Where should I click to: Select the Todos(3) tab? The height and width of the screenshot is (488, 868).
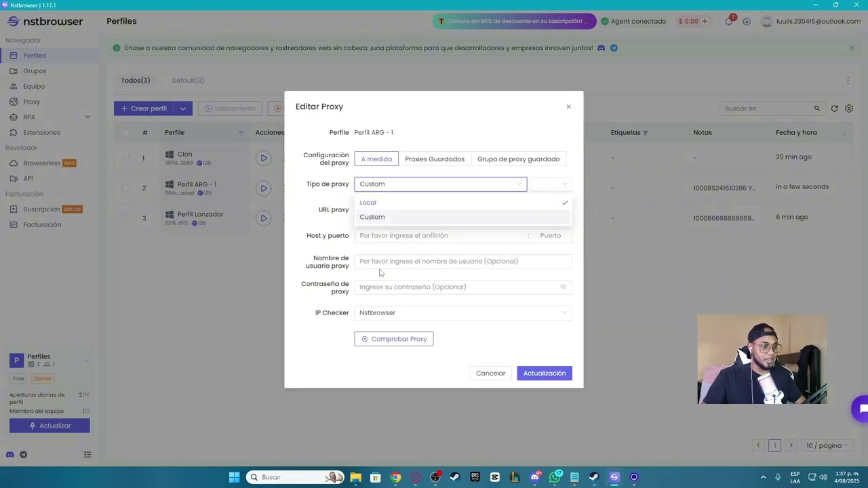[x=136, y=81]
